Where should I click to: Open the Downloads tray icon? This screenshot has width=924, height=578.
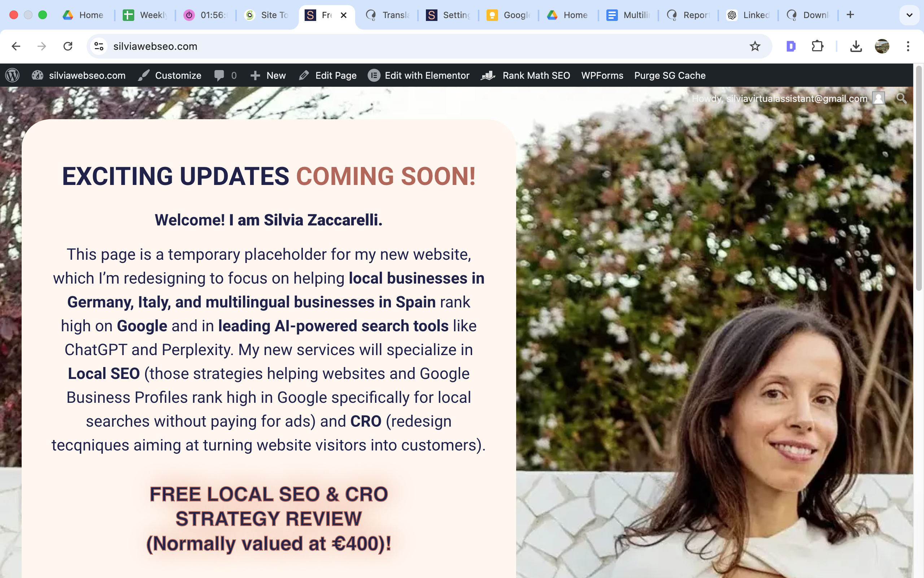856,46
